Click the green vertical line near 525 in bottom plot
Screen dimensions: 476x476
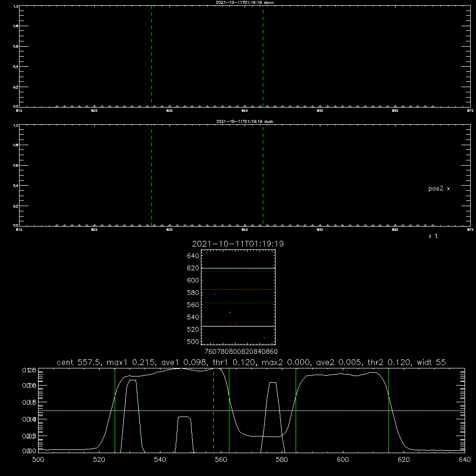click(115, 410)
